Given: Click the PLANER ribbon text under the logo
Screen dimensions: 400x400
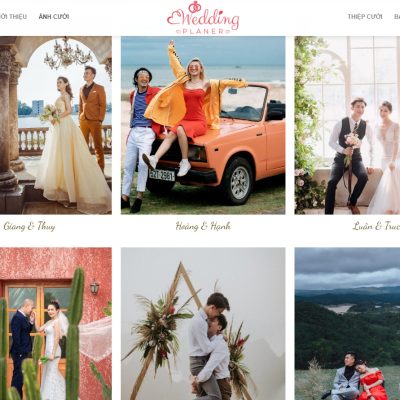Looking at the screenshot, I should 203,32.
